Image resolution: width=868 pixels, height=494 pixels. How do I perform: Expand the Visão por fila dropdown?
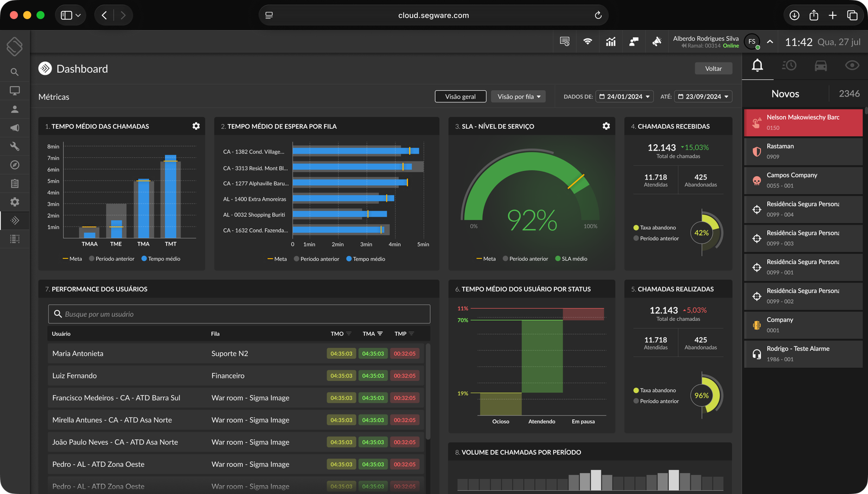[519, 97]
